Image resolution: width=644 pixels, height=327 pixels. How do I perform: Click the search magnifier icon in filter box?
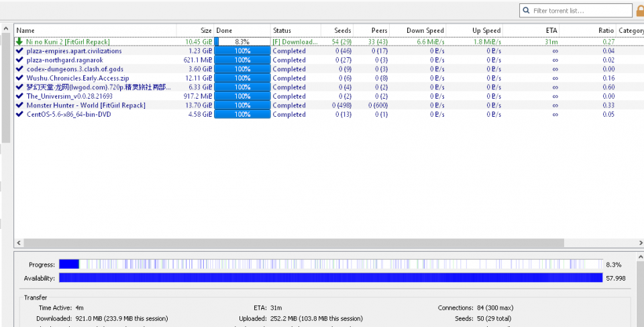tap(526, 11)
